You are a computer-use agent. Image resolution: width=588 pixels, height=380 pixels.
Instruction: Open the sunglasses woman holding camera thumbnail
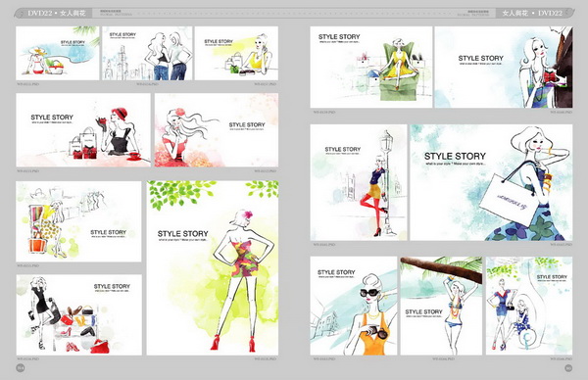click(x=353, y=306)
